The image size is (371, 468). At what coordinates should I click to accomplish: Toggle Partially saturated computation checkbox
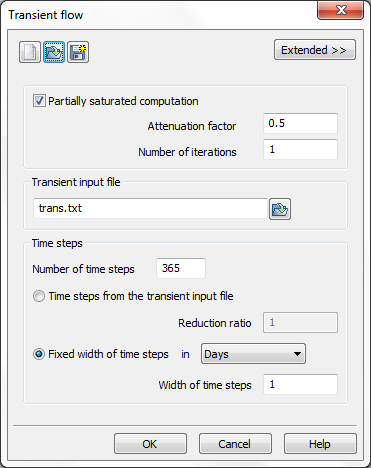pos(39,101)
